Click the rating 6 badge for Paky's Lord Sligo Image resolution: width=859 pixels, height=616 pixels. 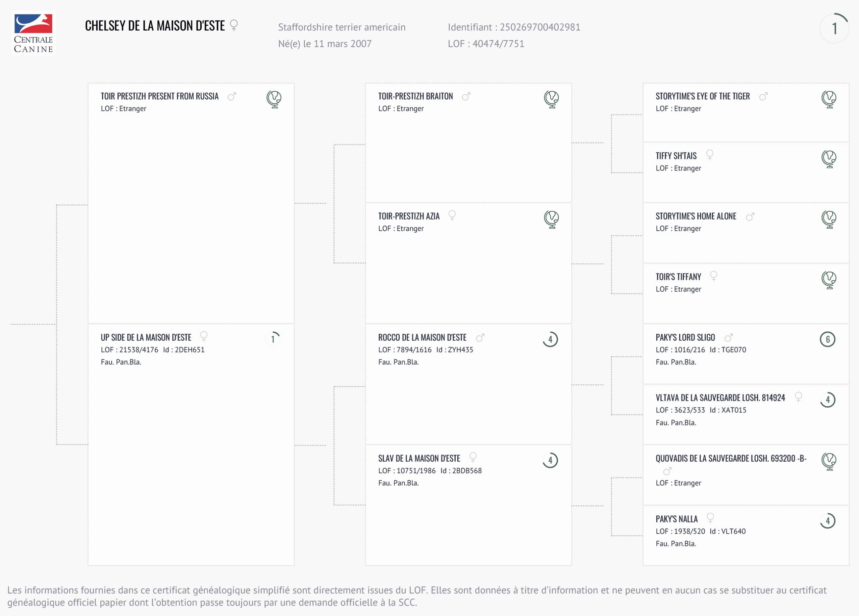pyautogui.click(x=827, y=339)
